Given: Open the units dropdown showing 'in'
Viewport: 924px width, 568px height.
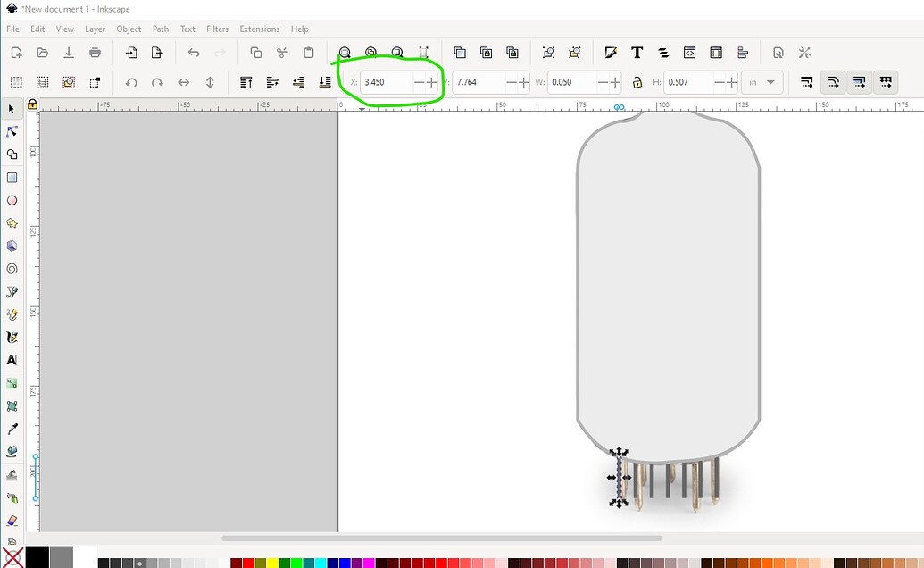Looking at the screenshot, I should [761, 82].
